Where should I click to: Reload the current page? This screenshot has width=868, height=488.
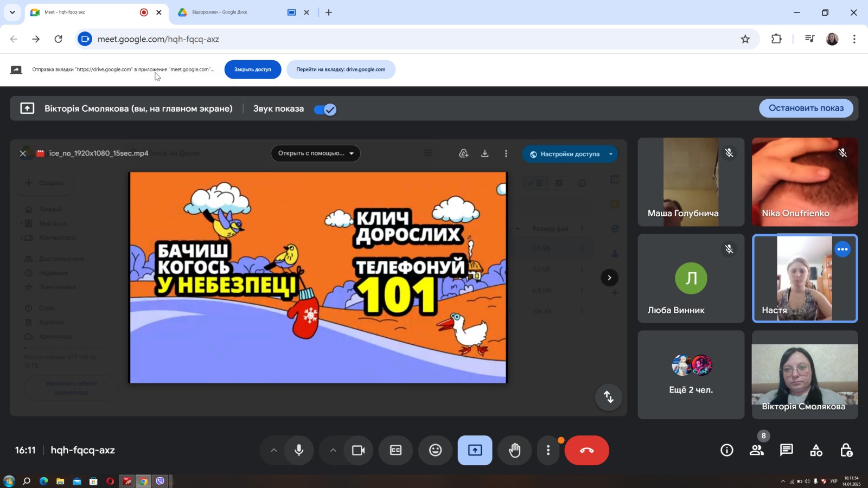tap(59, 39)
